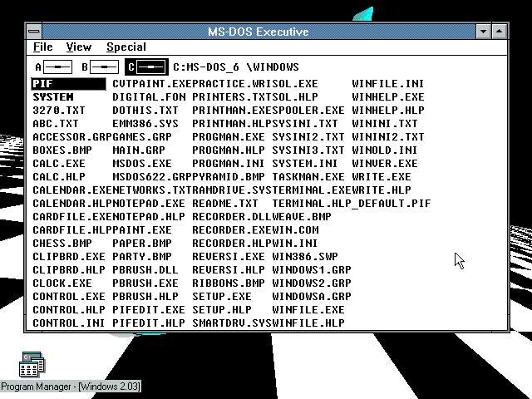Image resolution: width=532 pixels, height=399 pixels.
Task: Click the minimize arrow in title bar
Action: (x=484, y=32)
